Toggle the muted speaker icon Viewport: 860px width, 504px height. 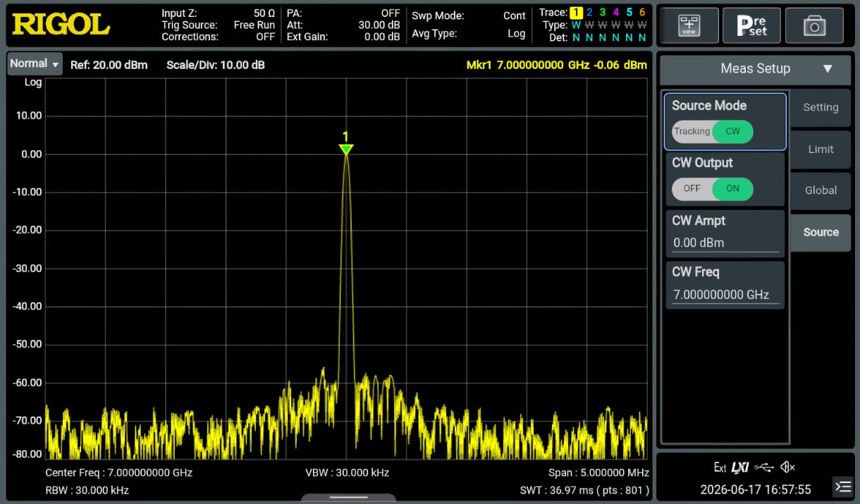[788, 467]
